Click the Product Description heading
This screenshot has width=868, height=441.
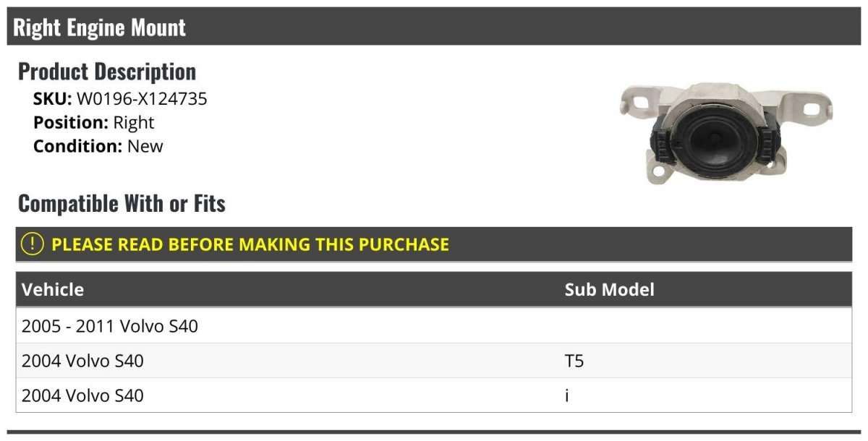107,72
